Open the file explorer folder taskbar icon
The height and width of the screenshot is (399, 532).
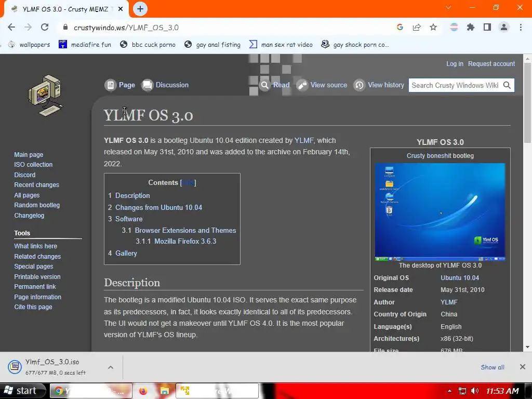point(165,391)
